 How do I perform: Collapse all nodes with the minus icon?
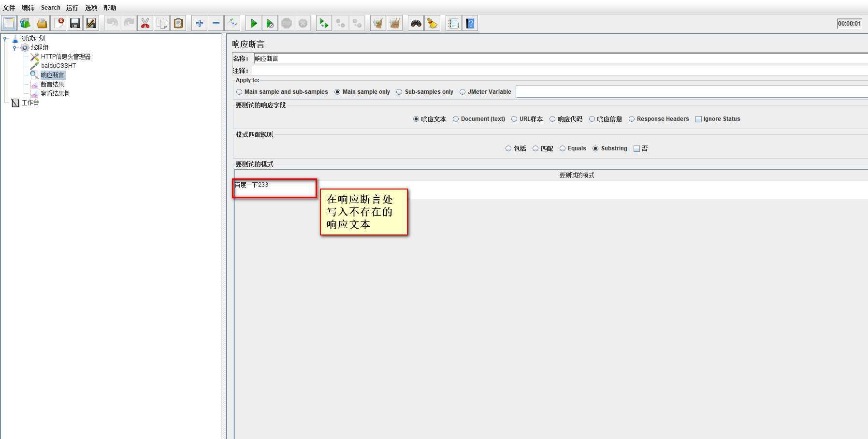tap(216, 23)
